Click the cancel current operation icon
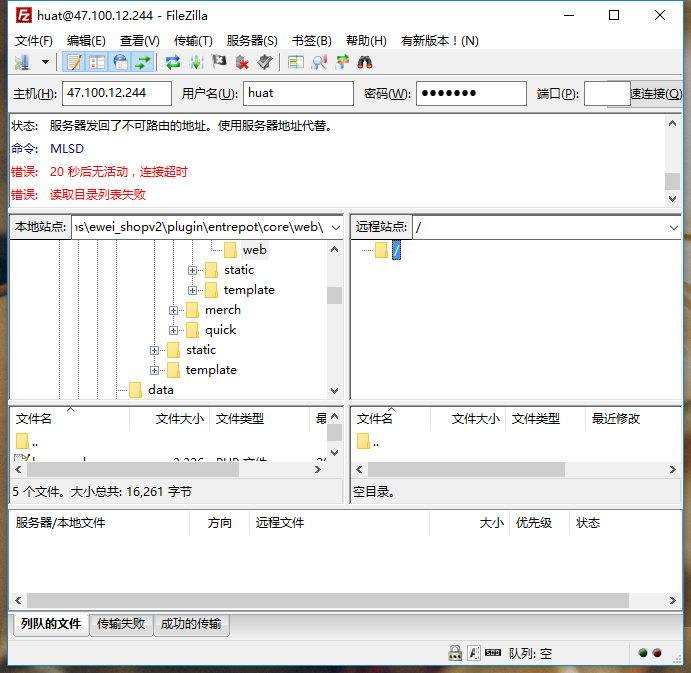This screenshot has width=691, height=673. (x=219, y=62)
